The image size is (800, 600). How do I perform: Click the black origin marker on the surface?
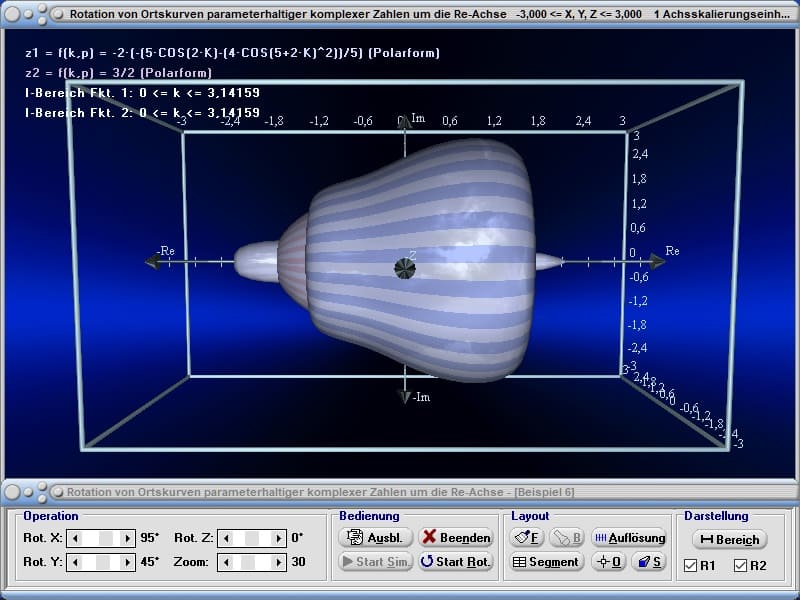point(405,268)
